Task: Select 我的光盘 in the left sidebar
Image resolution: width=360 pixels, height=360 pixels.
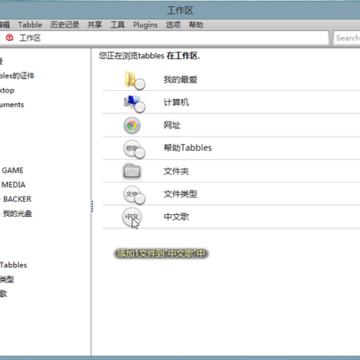Action: coord(17,214)
